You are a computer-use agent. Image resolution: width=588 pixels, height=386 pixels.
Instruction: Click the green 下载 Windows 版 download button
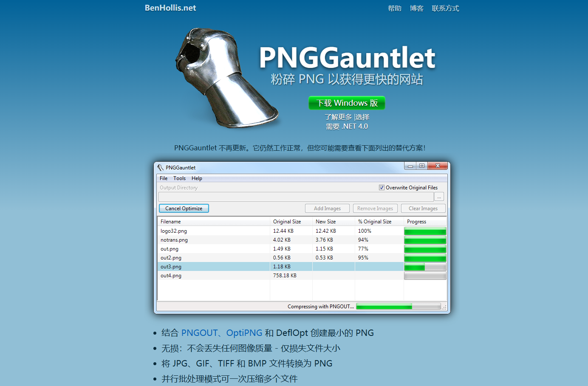347,103
